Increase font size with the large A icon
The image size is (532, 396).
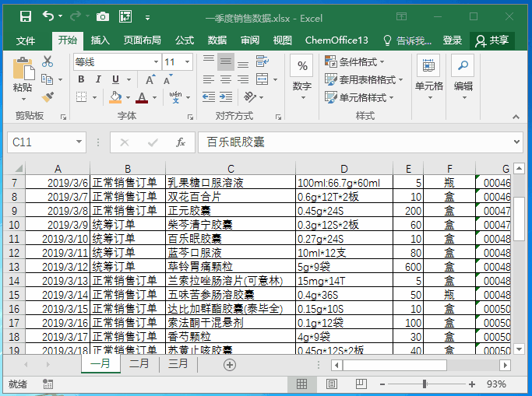[x=150, y=80]
